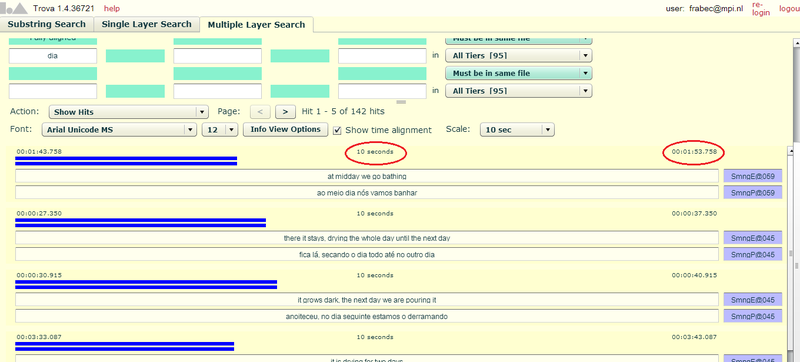Click the SmngP@059 tier label
The width and height of the screenshot is (800, 362).
[x=753, y=193]
